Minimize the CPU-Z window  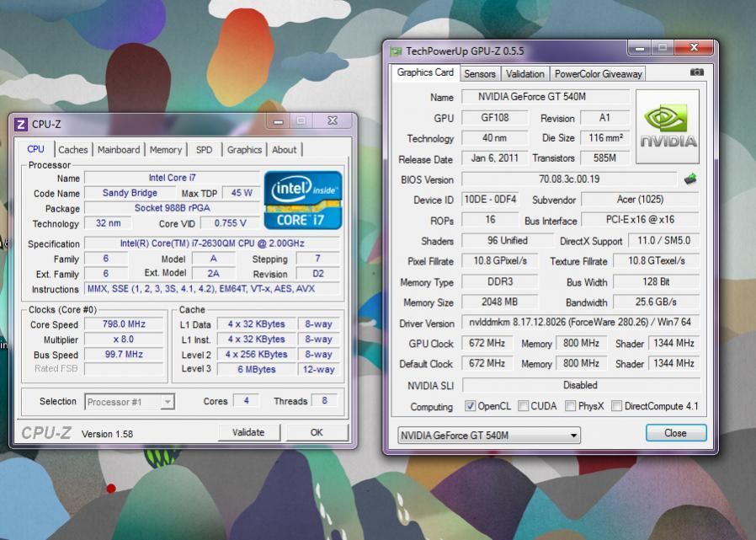click(278, 120)
